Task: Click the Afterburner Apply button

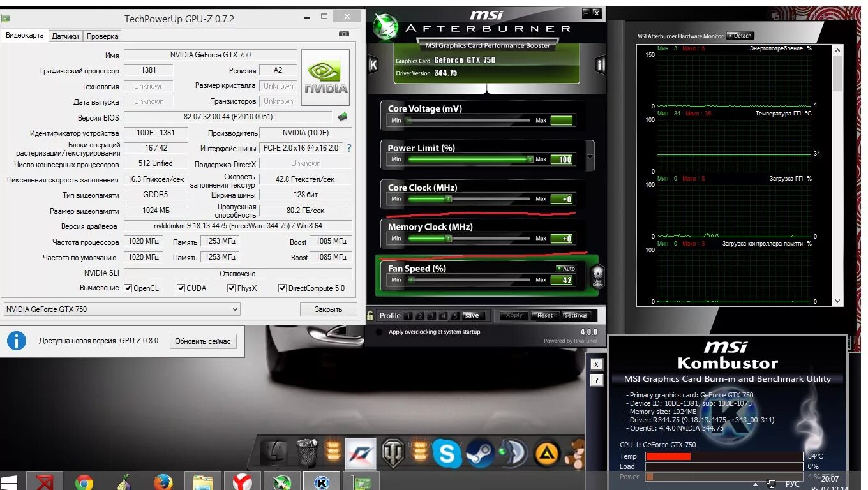Action: [514, 316]
